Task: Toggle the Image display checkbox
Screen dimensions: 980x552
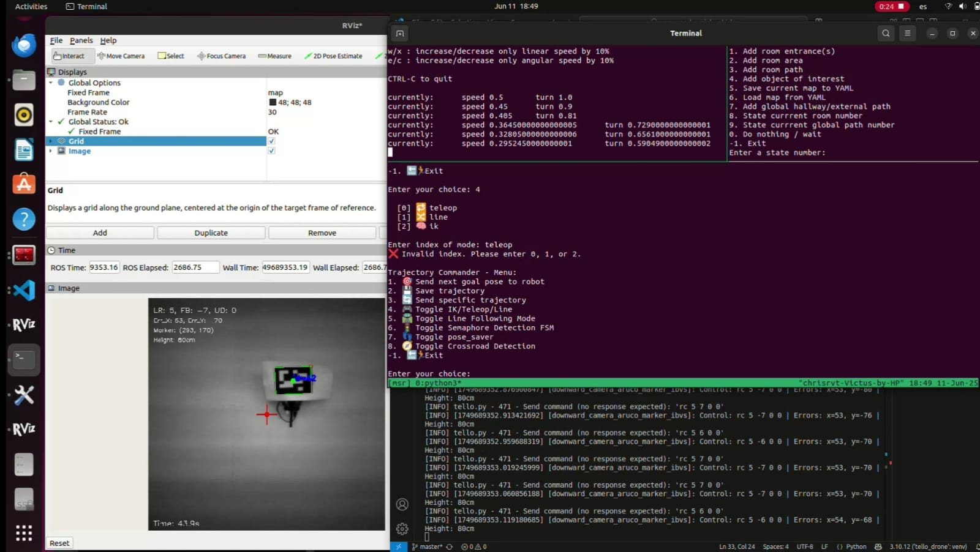Action: click(271, 151)
